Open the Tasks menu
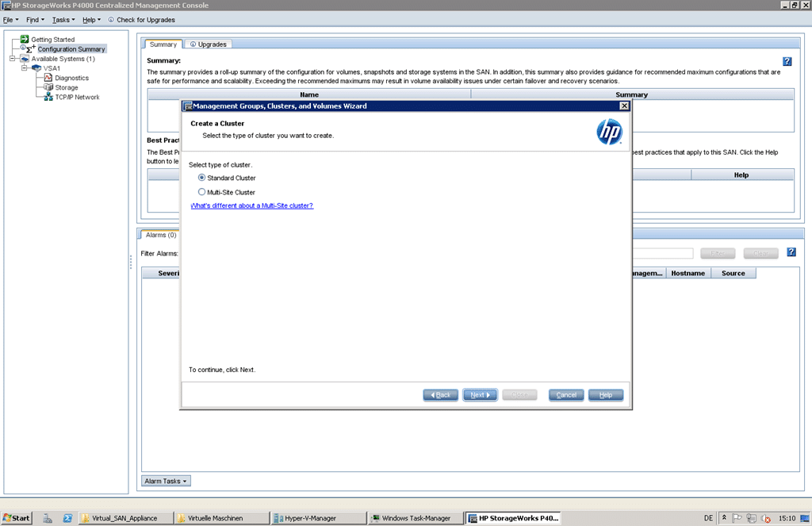Image resolution: width=812 pixels, height=526 pixels. coord(63,20)
